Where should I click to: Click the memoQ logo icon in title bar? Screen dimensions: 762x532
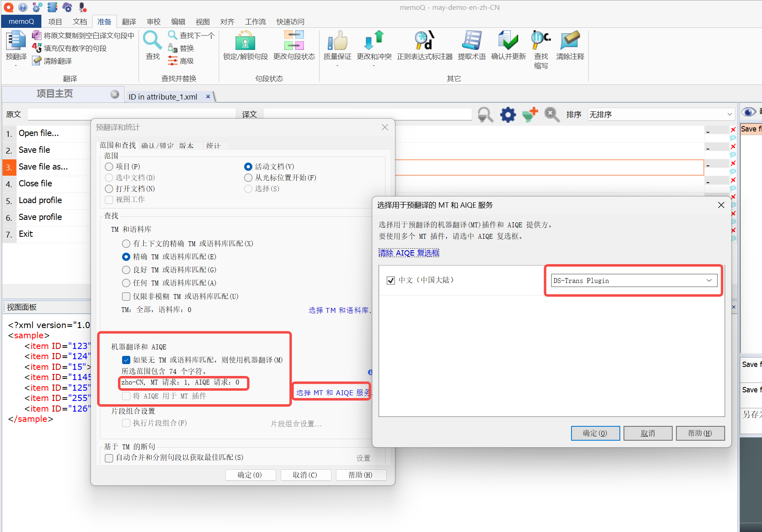pyautogui.click(x=8, y=7)
